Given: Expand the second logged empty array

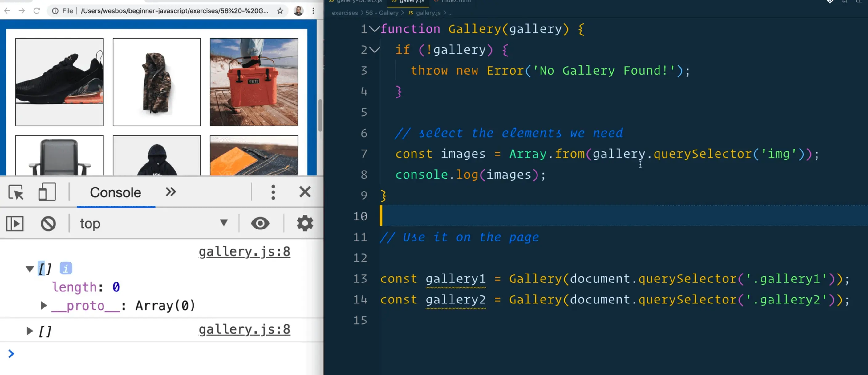Looking at the screenshot, I should click(30, 331).
